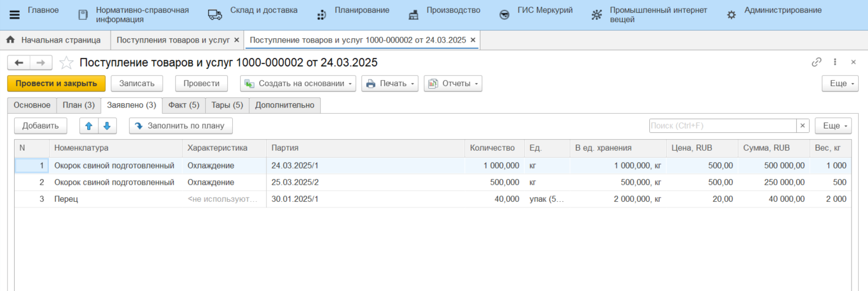Open the three-dot form options menu

pyautogui.click(x=835, y=62)
